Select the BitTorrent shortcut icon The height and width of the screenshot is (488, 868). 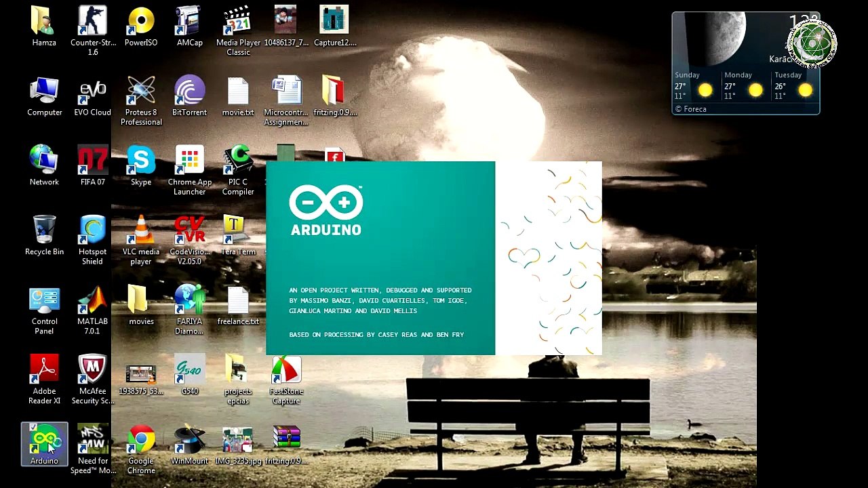pyautogui.click(x=189, y=96)
